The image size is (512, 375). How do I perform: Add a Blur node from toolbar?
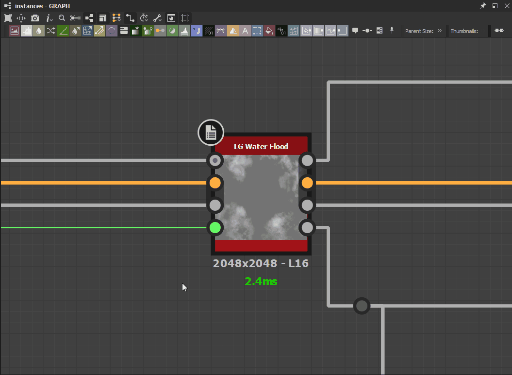pos(38,31)
